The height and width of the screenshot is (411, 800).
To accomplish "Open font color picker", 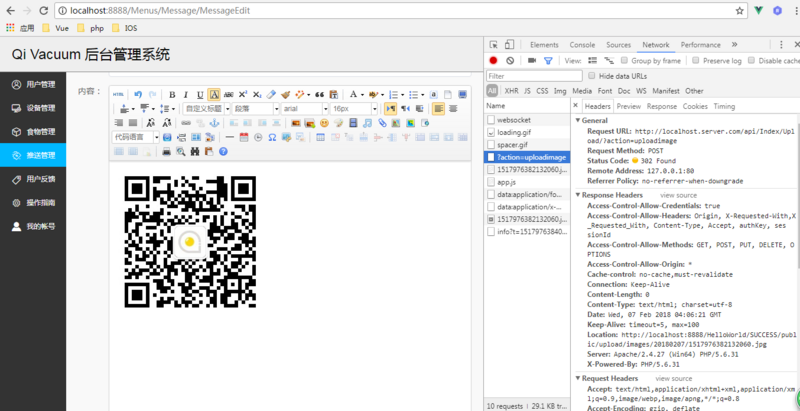I will pyautogui.click(x=353, y=95).
